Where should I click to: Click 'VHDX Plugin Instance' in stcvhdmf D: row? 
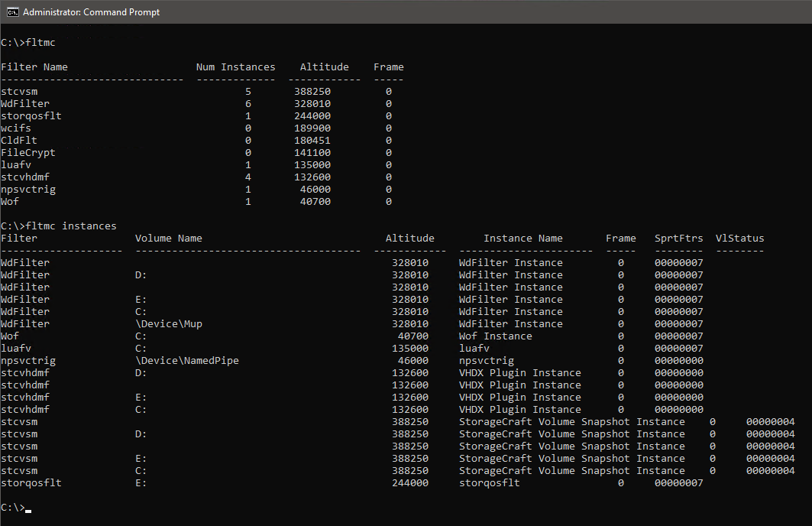[x=520, y=373]
